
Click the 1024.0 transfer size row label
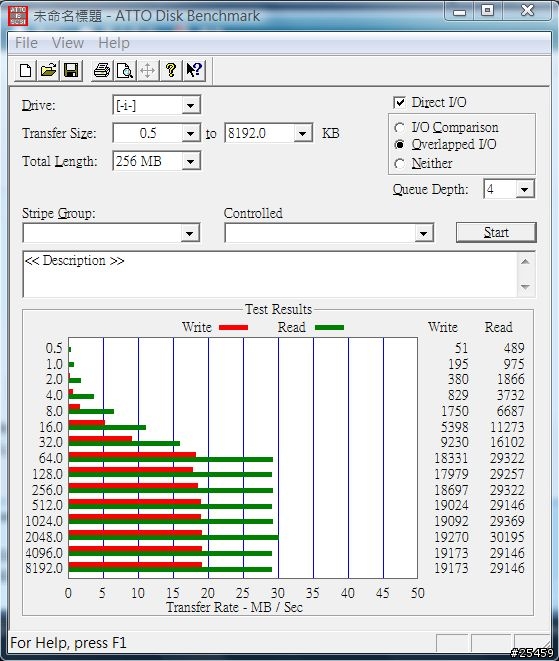click(x=44, y=521)
